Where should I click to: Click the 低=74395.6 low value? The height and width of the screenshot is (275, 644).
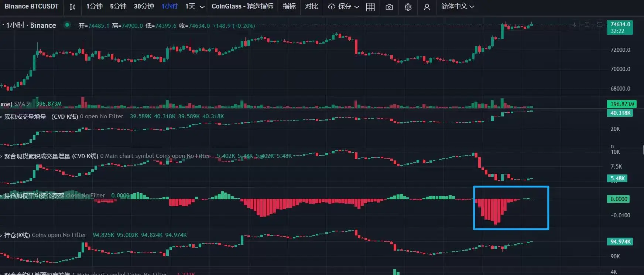[x=161, y=26]
